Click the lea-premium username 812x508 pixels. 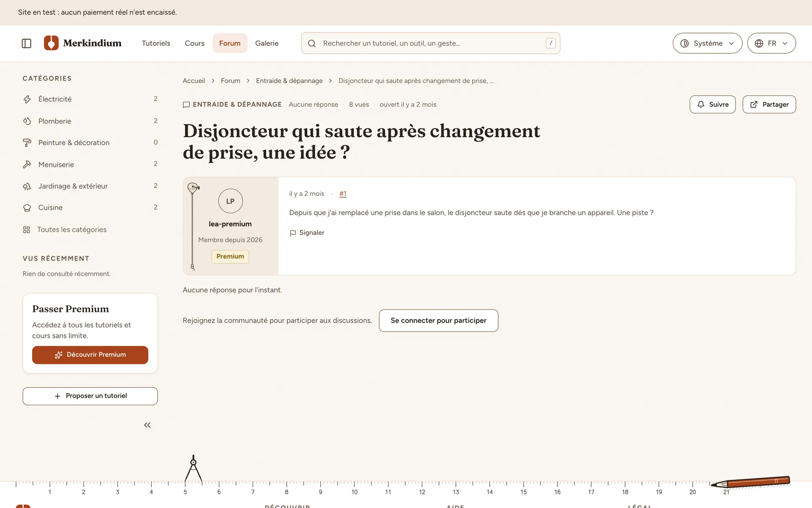point(230,224)
